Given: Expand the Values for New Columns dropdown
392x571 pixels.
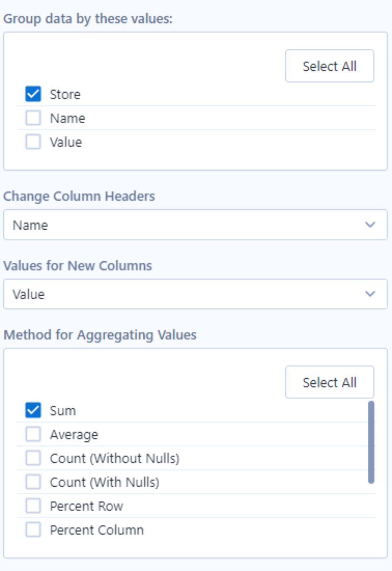Looking at the screenshot, I should [x=195, y=294].
